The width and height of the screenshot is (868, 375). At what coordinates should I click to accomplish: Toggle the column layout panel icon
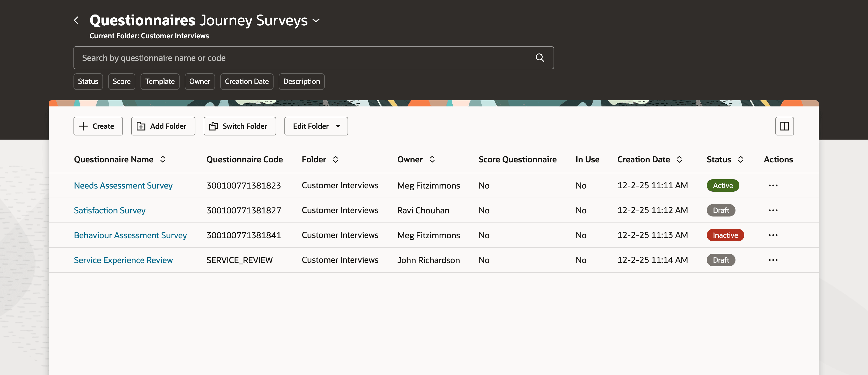coord(784,126)
